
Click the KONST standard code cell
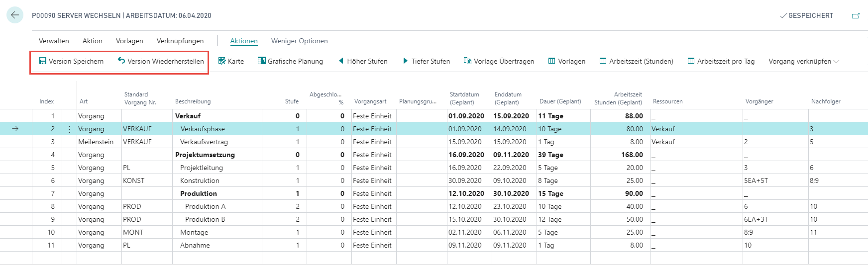pyautogui.click(x=147, y=180)
